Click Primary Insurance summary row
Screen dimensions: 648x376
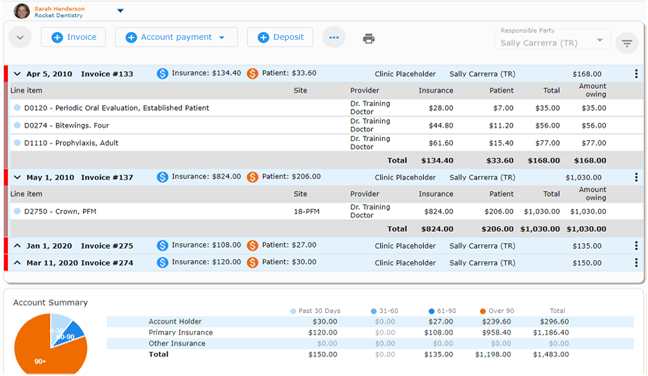click(x=370, y=333)
